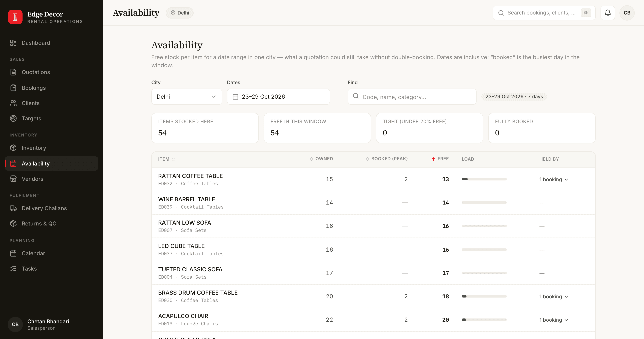Click the Chetan Bhandari profile footer
Viewport: 644px width, 339px height.
[x=52, y=324]
